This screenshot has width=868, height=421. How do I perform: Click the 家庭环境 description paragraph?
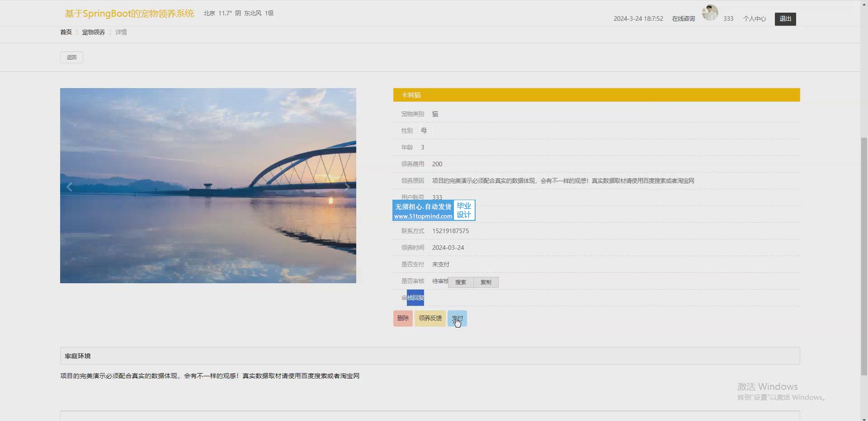[x=210, y=376]
